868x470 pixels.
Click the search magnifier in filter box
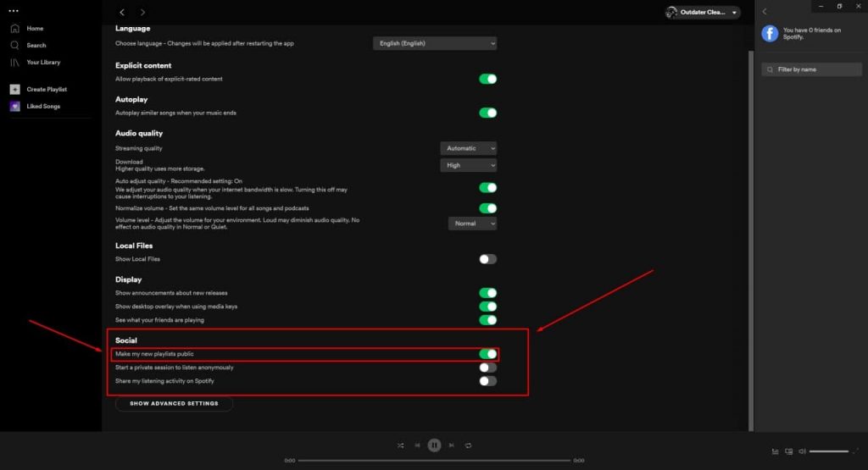tap(770, 69)
